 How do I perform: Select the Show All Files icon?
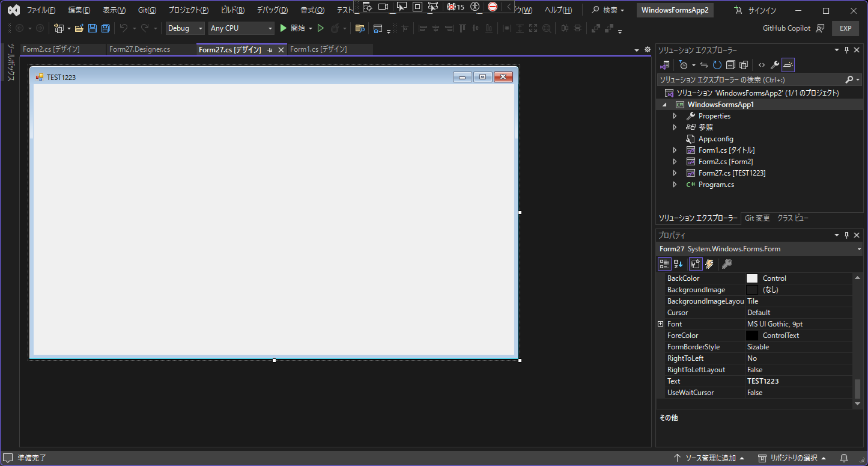pyautogui.click(x=744, y=65)
